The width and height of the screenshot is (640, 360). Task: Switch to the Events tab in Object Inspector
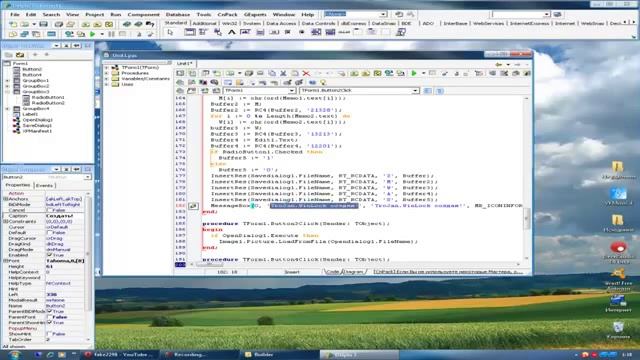tap(44, 186)
